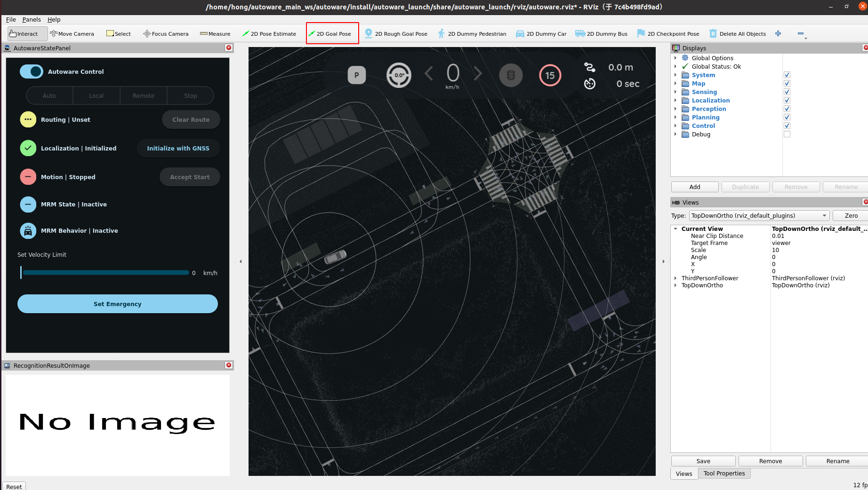This screenshot has width=868, height=490.
Task: Collapse the Current View item
Action: (675, 229)
